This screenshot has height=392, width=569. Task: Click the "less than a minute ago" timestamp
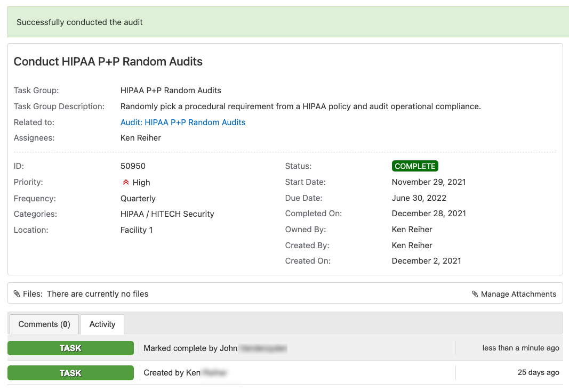[x=520, y=348]
